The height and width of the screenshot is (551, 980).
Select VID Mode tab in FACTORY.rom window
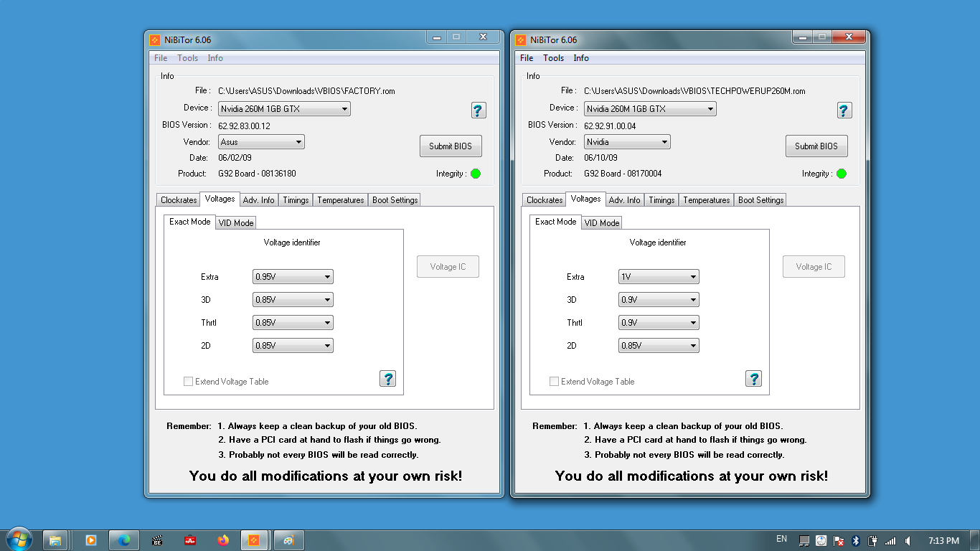(x=236, y=223)
